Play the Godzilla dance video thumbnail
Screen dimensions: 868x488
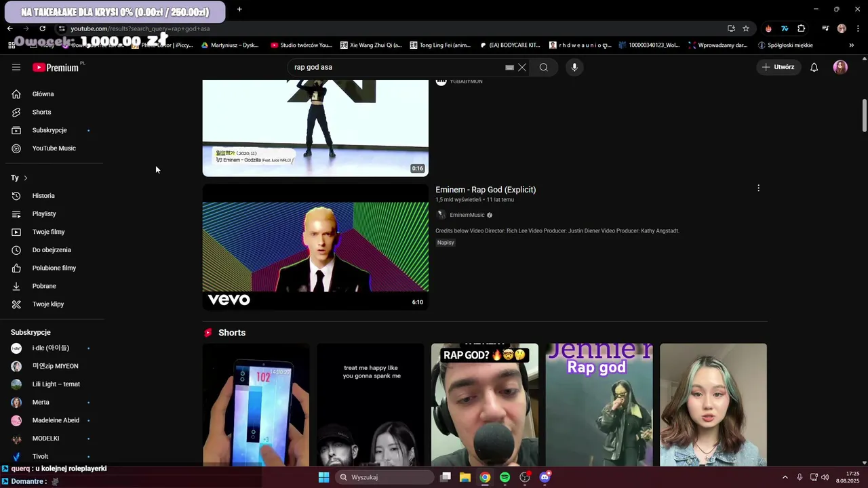315,128
